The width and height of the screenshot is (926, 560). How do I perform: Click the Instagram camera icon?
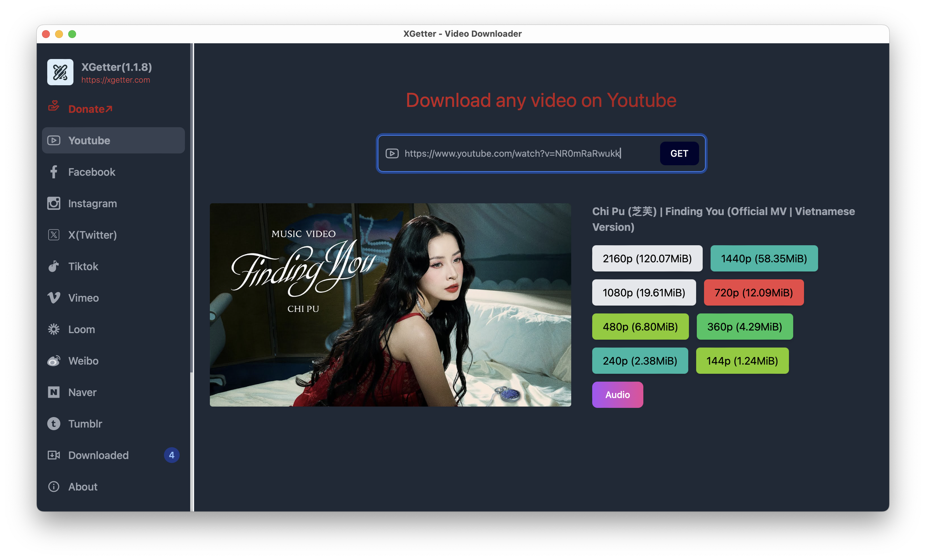coord(54,203)
